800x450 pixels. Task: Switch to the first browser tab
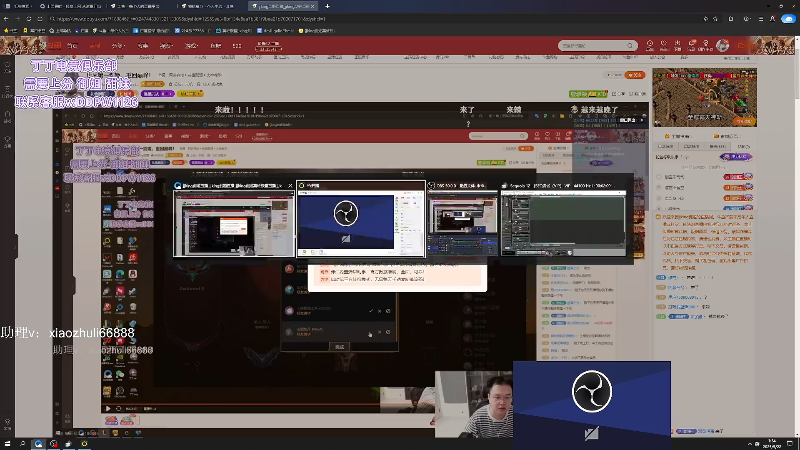18,6
